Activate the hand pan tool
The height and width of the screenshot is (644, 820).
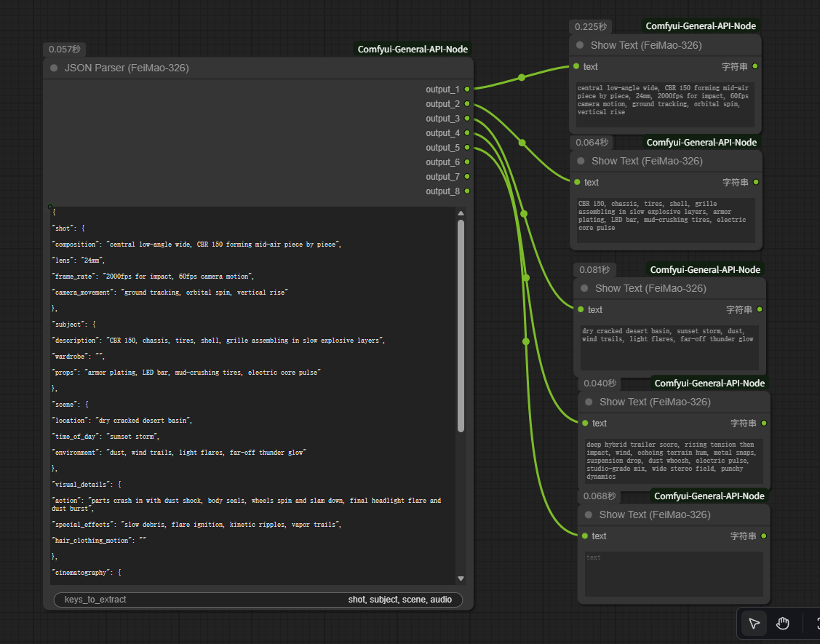click(782, 624)
